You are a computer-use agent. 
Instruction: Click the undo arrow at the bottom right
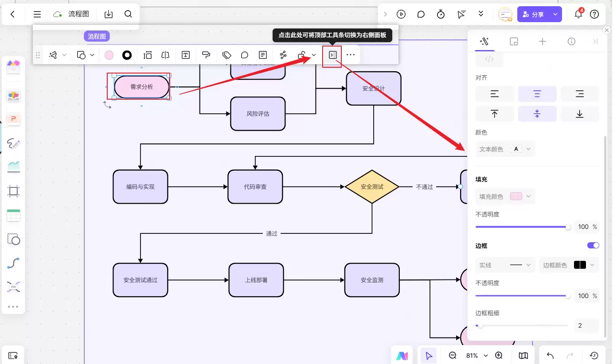(550, 356)
